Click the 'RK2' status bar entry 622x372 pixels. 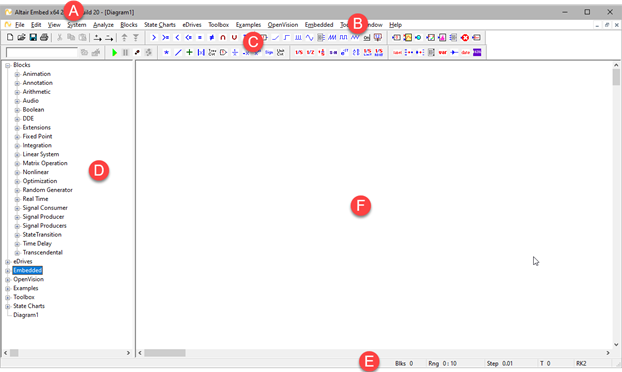click(581, 363)
